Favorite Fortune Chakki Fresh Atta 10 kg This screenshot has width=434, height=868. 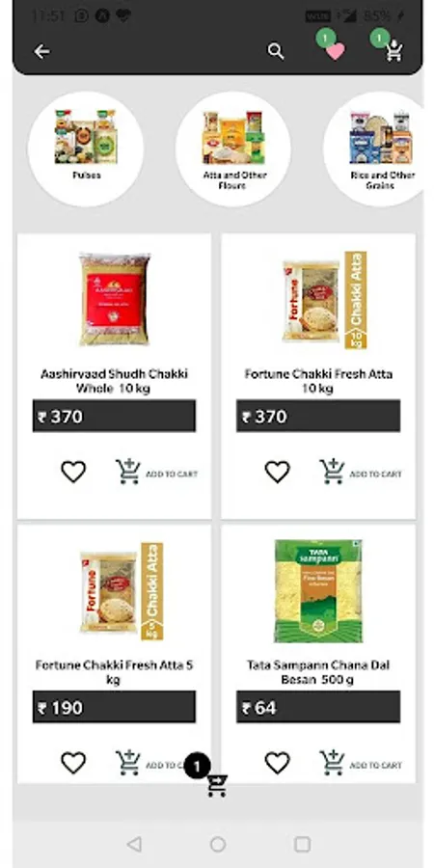[278, 473]
